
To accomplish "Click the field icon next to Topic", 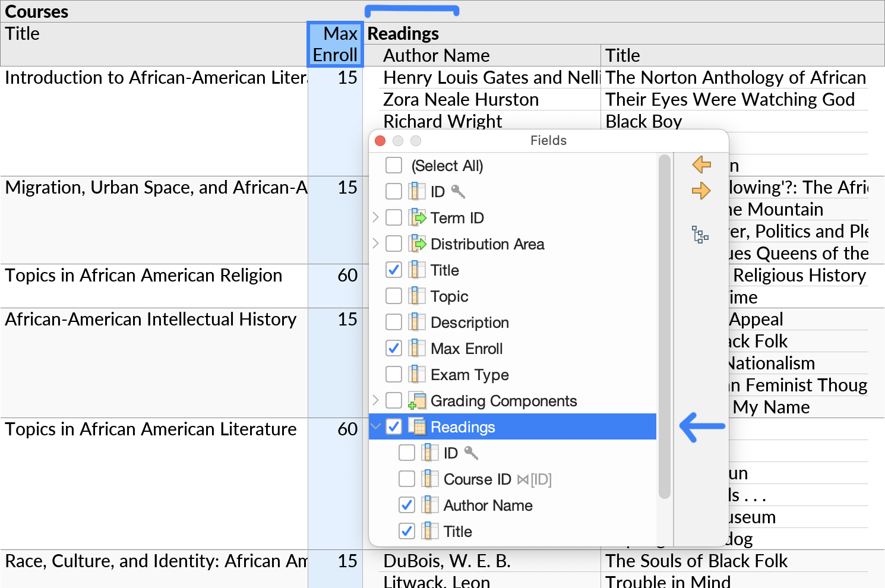I will pyautogui.click(x=418, y=296).
